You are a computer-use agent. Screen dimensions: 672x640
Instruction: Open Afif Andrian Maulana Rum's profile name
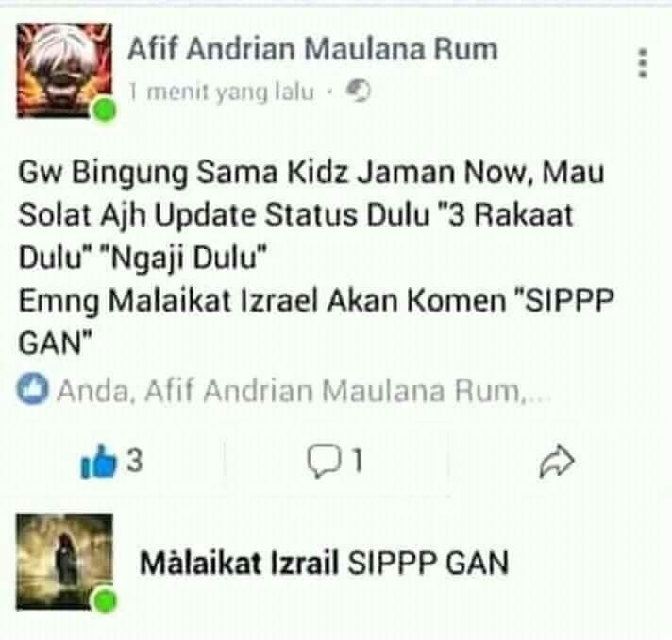coord(312,48)
